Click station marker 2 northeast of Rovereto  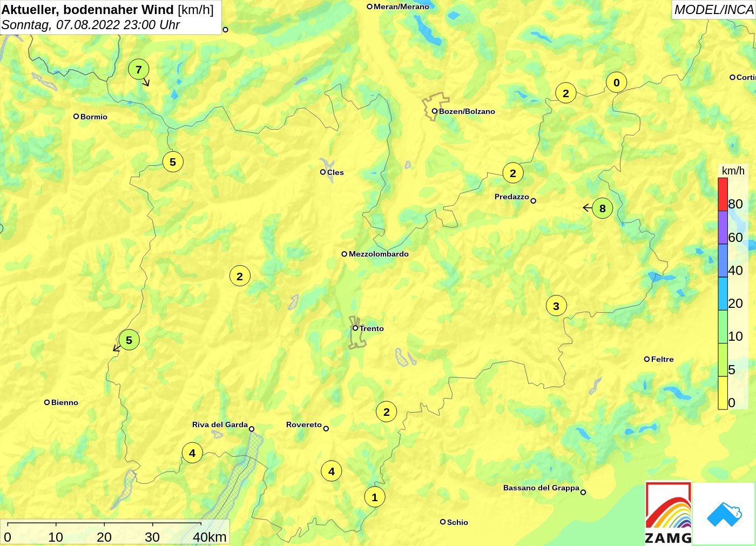(387, 412)
